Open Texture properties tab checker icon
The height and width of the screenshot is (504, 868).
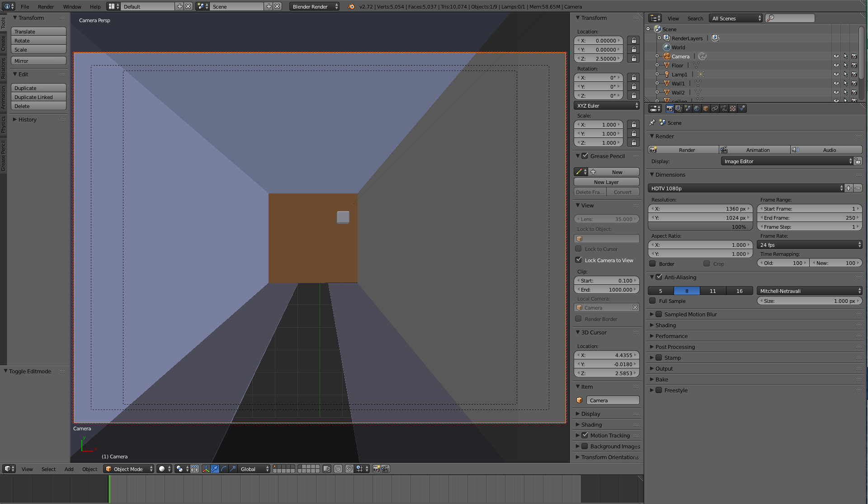coord(733,108)
